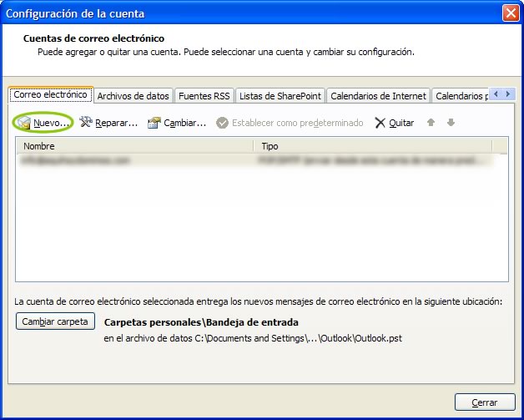Click the Reparar... label
The image size is (524, 420).
[116, 123]
